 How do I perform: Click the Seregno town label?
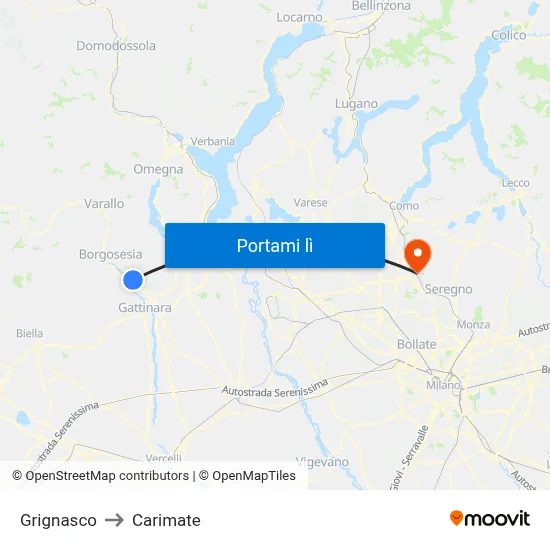click(448, 289)
